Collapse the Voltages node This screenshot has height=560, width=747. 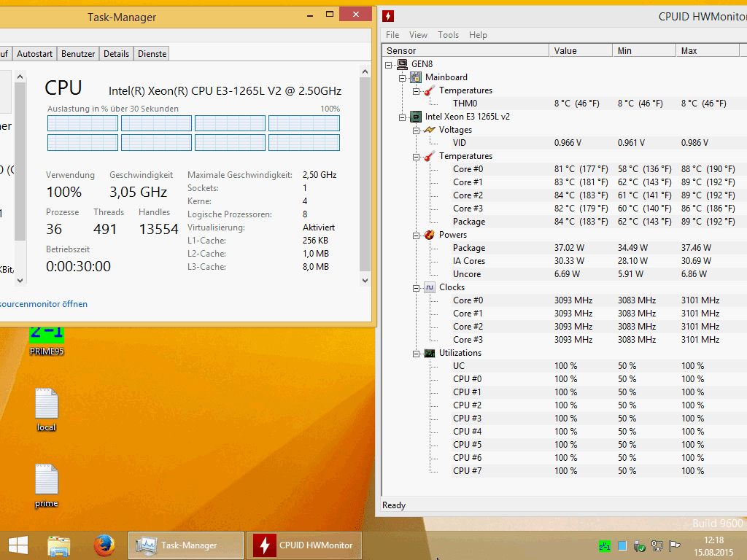417,131
